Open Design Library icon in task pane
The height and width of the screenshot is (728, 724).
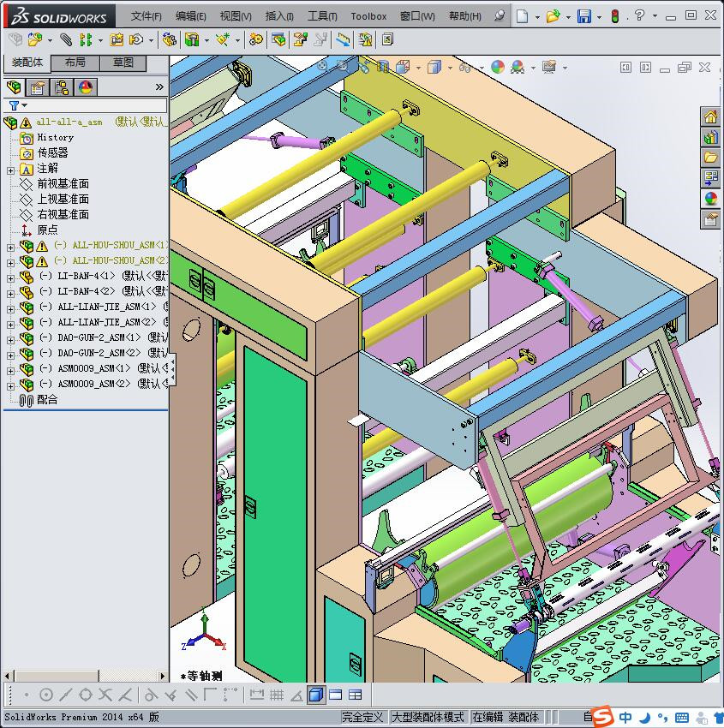(x=710, y=138)
